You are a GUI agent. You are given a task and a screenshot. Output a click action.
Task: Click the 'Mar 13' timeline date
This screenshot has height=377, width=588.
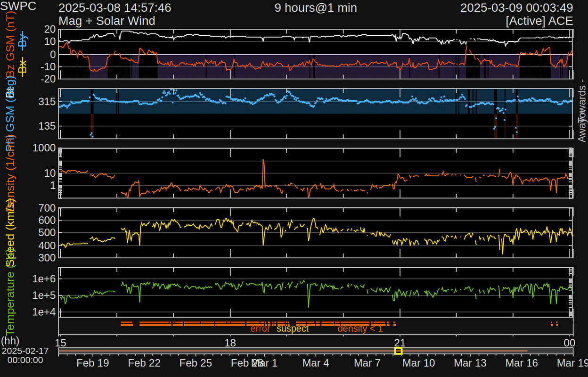coord(470,363)
